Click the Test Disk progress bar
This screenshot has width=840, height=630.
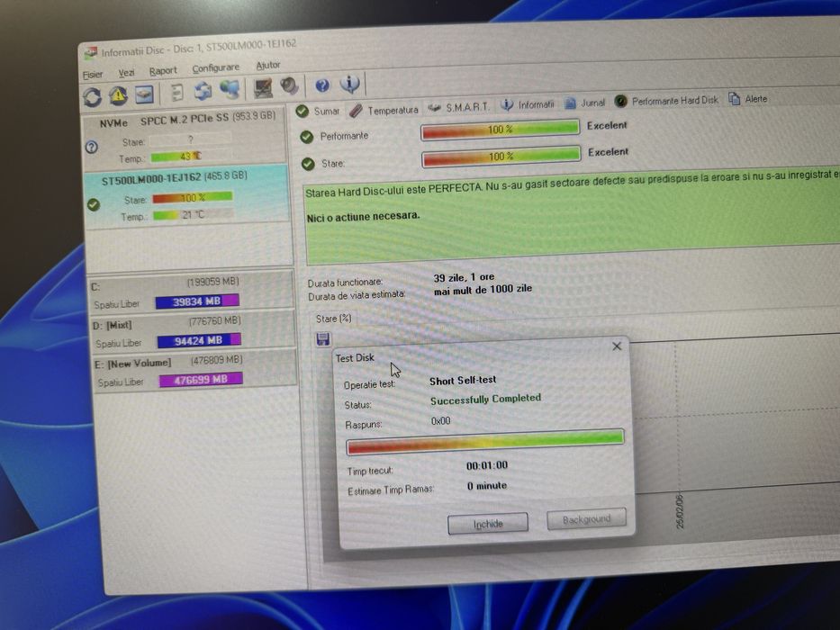coord(485,441)
